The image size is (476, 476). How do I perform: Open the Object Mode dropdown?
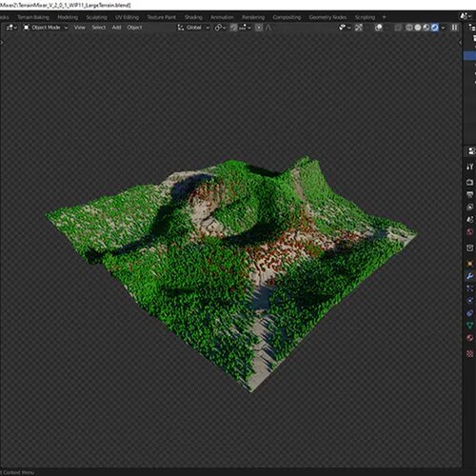click(x=46, y=28)
